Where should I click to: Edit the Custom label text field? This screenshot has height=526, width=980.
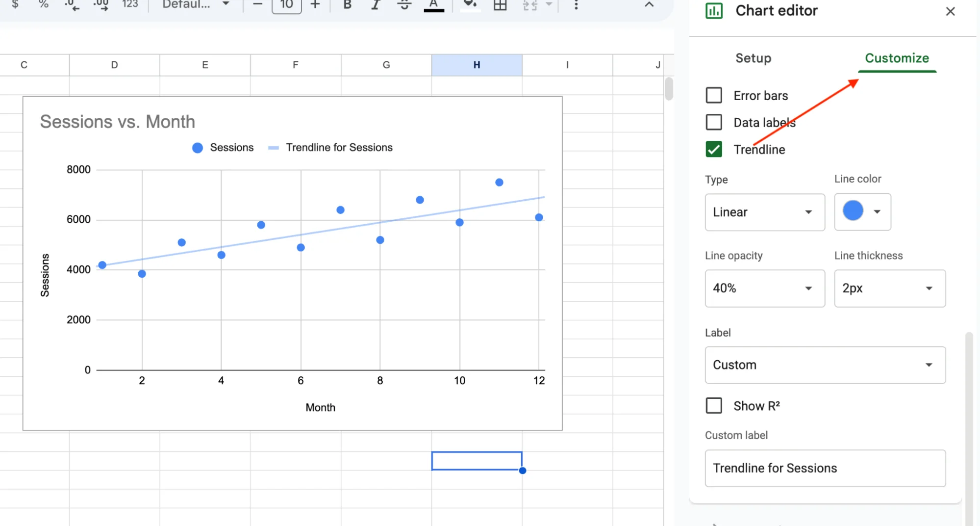coord(825,468)
